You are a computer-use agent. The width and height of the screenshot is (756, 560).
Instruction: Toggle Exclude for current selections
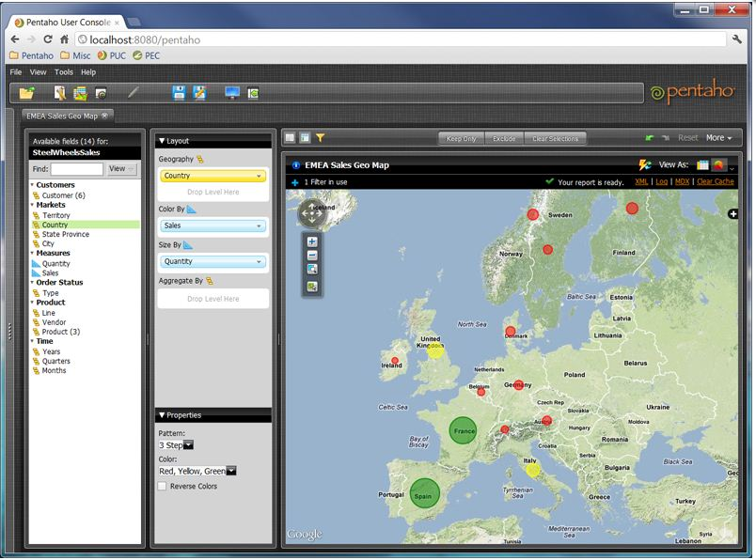click(504, 137)
